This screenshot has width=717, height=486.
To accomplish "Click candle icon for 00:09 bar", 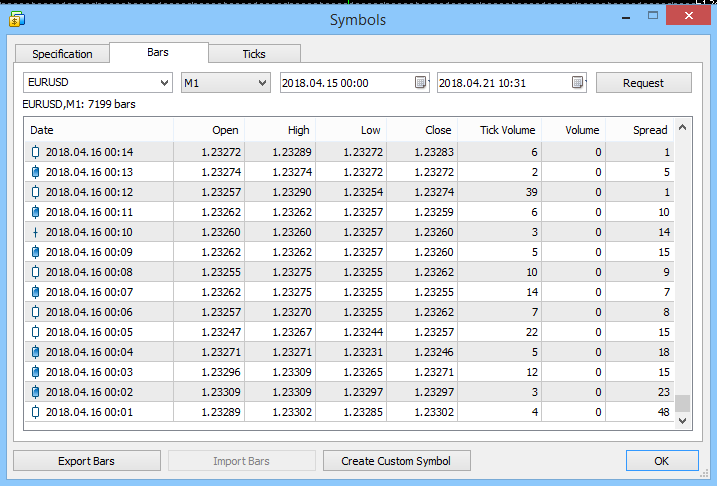I will click(x=35, y=252).
